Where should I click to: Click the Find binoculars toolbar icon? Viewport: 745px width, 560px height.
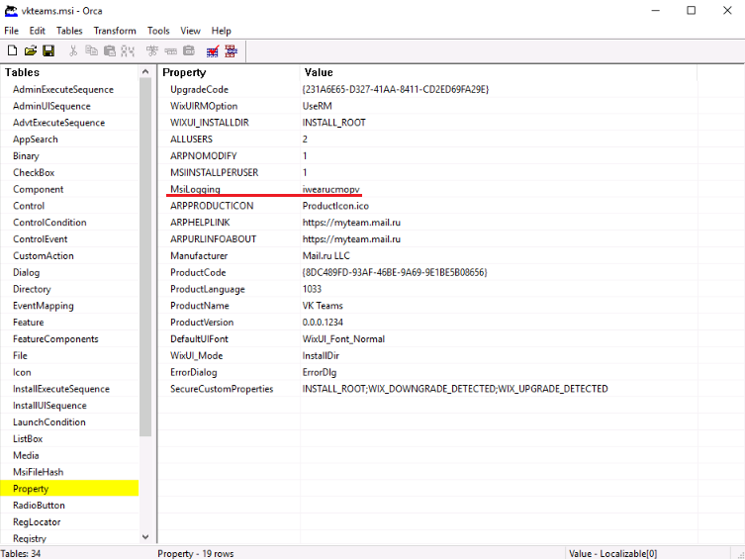pos(129,50)
